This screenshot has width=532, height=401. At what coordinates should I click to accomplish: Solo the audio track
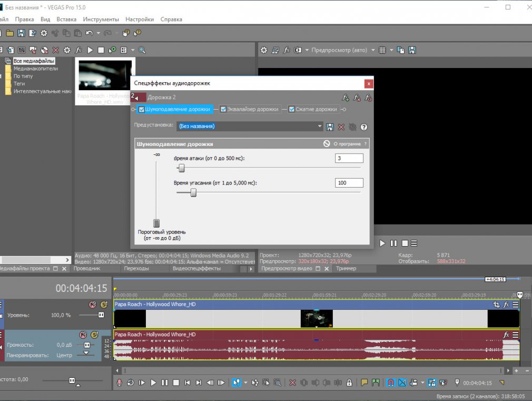coord(94,335)
